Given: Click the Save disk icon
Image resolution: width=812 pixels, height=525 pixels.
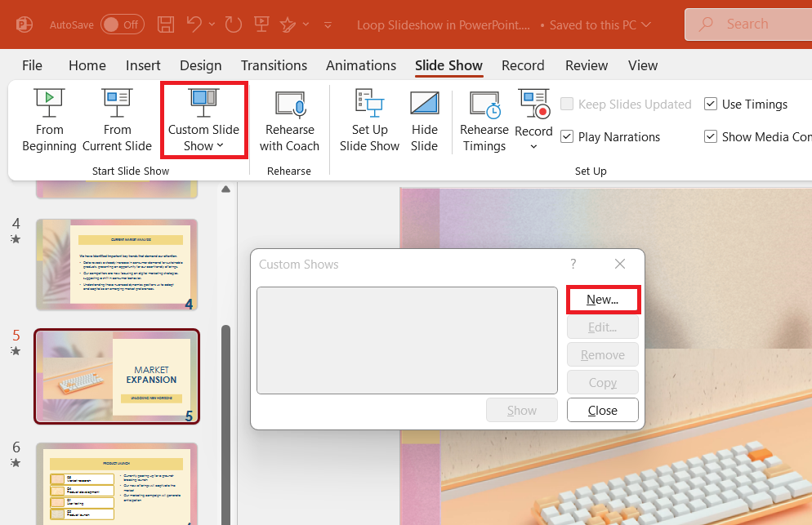Looking at the screenshot, I should click(166, 24).
